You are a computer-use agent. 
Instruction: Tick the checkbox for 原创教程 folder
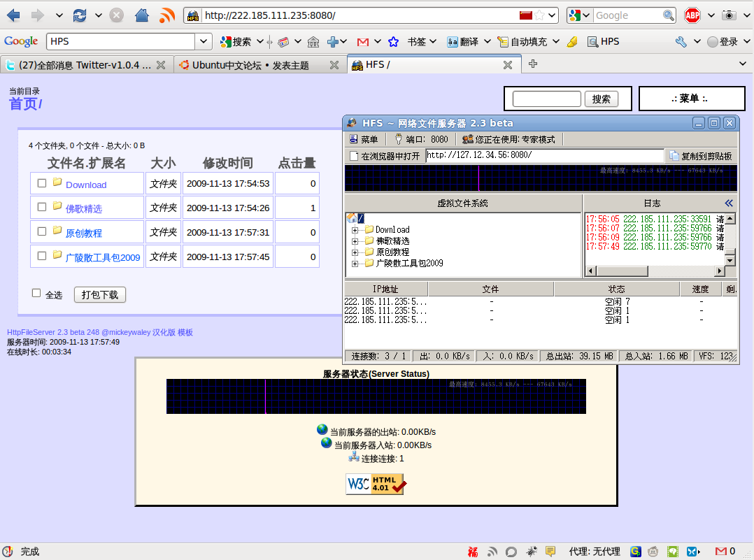tap(42, 231)
